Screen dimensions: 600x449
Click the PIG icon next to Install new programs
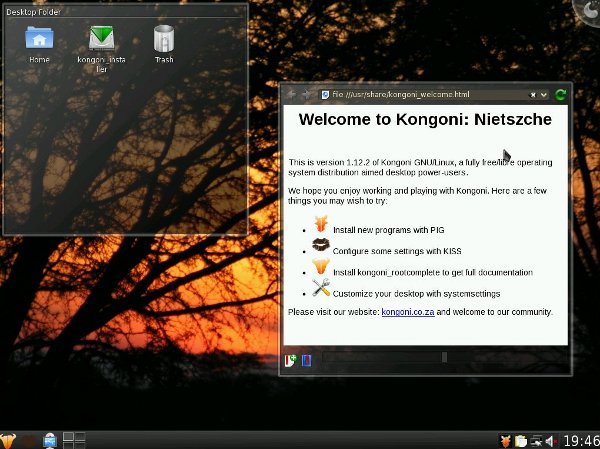[x=321, y=224]
